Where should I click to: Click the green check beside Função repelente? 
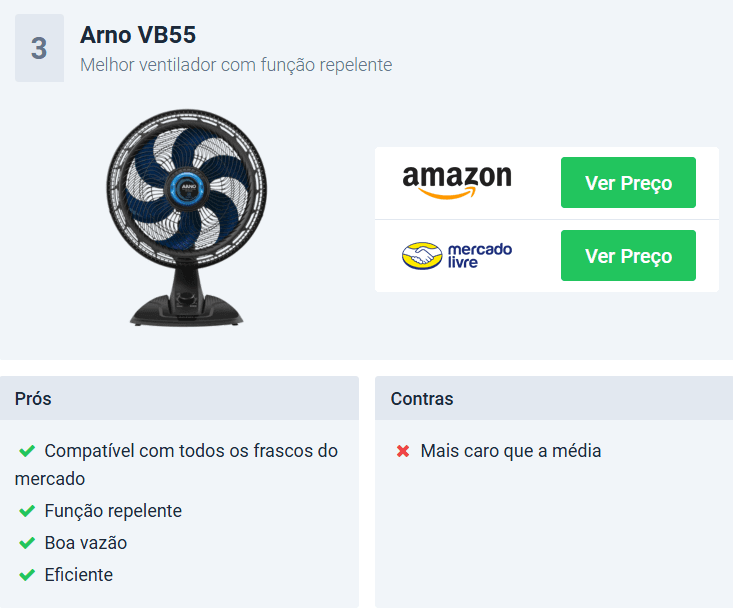tap(27, 511)
